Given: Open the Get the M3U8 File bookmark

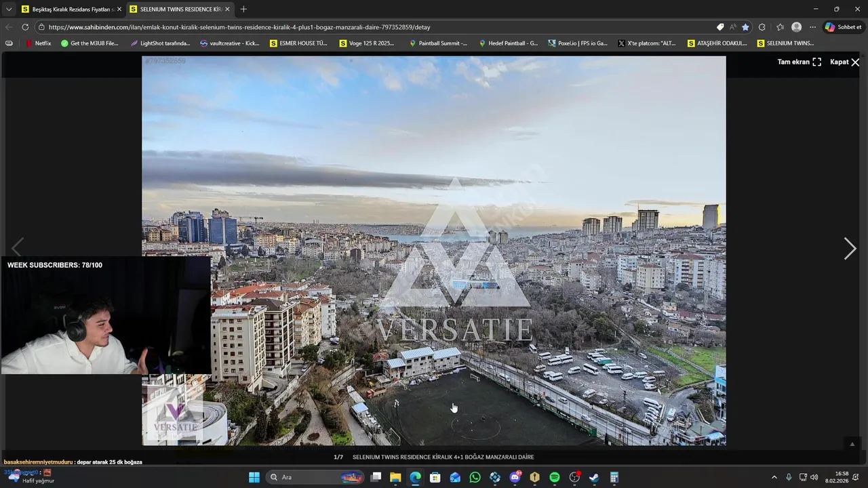Looking at the screenshot, I should [x=90, y=43].
